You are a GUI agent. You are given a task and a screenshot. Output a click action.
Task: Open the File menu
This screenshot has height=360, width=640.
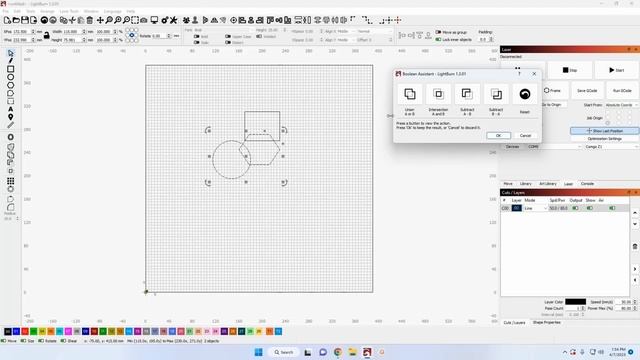(5, 11)
